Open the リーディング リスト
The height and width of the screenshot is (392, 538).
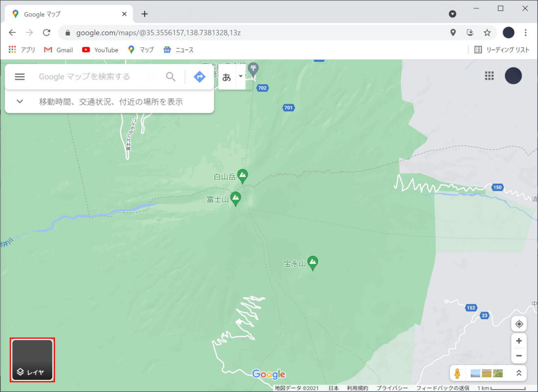(x=502, y=50)
